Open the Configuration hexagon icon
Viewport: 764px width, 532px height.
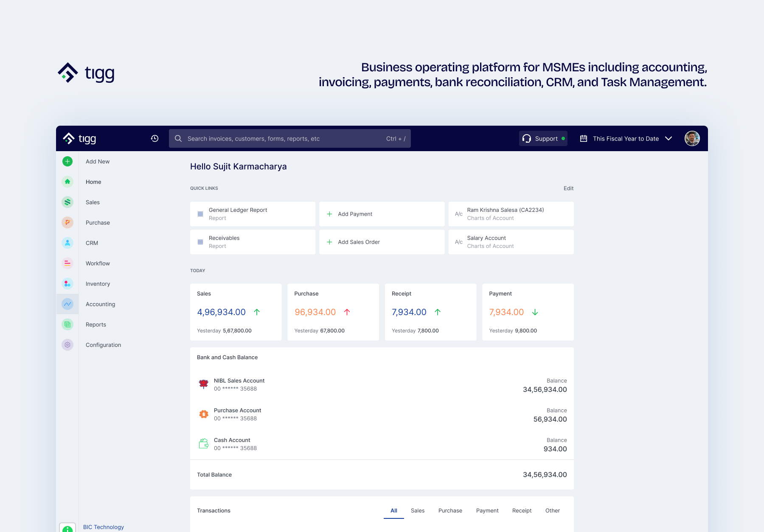coord(67,345)
